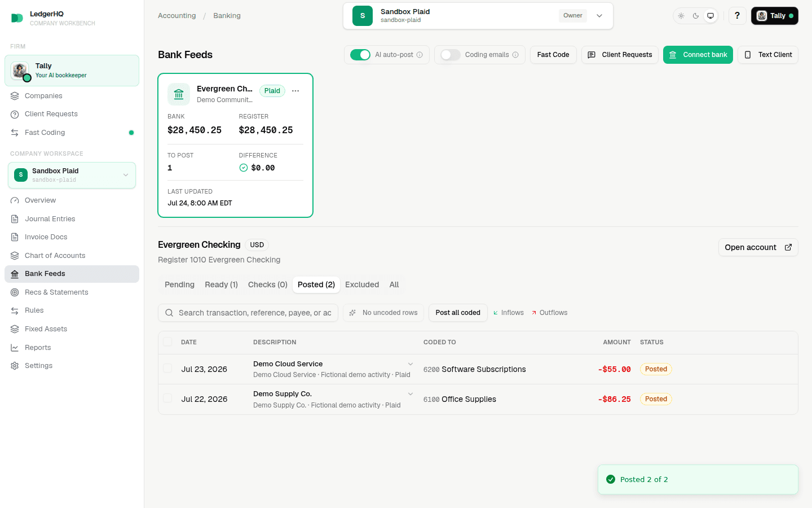Image resolution: width=812 pixels, height=508 pixels.
Task: Go to Client Requests in the sidebar
Action: click(x=72, y=114)
